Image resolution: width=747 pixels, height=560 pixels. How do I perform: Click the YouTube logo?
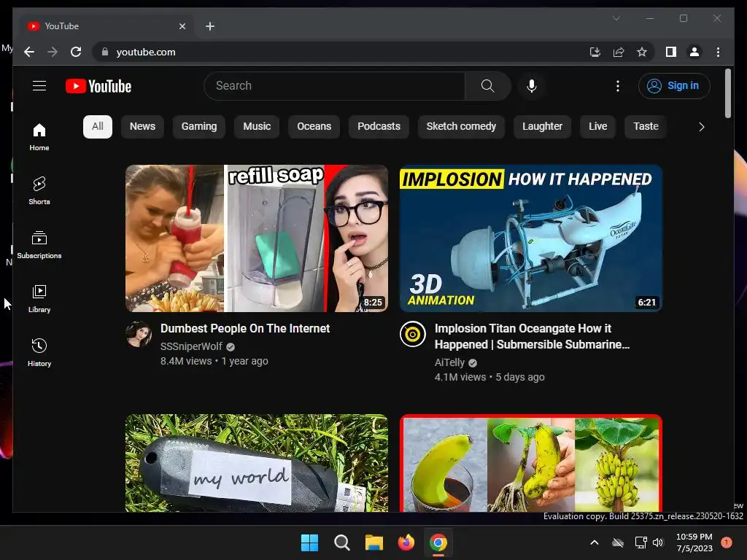click(98, 86)
